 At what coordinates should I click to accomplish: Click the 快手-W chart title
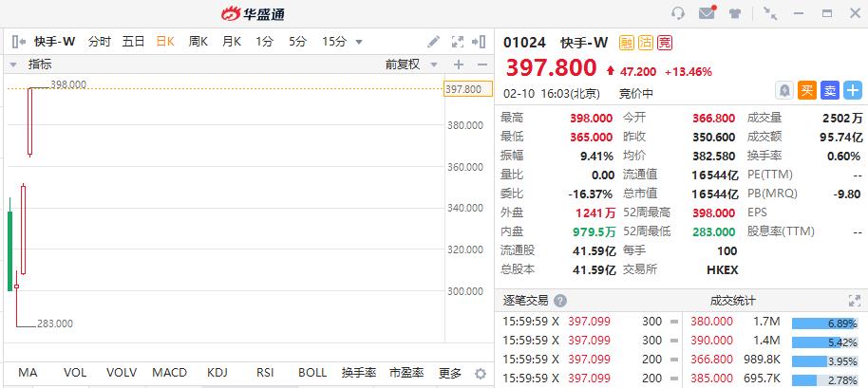coord(55,42)
